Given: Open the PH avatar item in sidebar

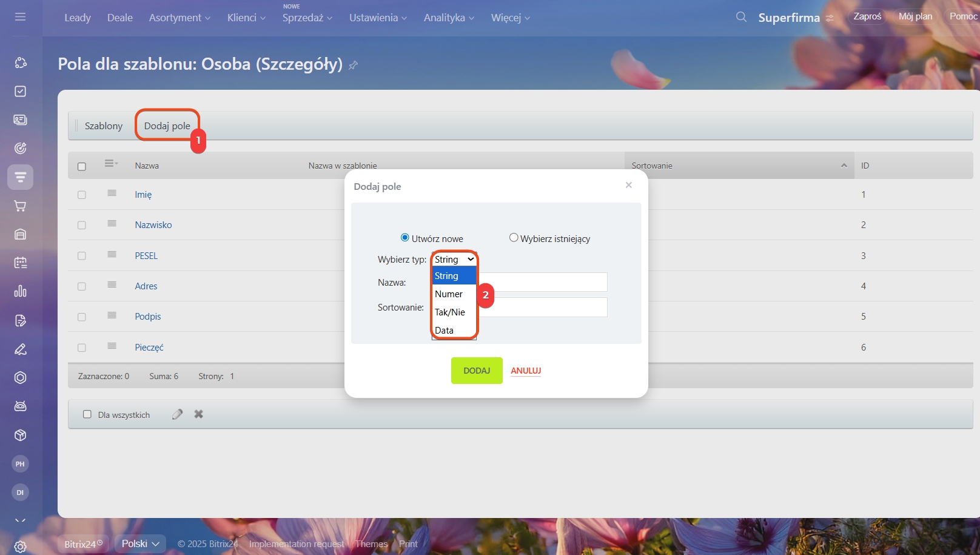Looking at the screenshot, I should coord(20,464).
